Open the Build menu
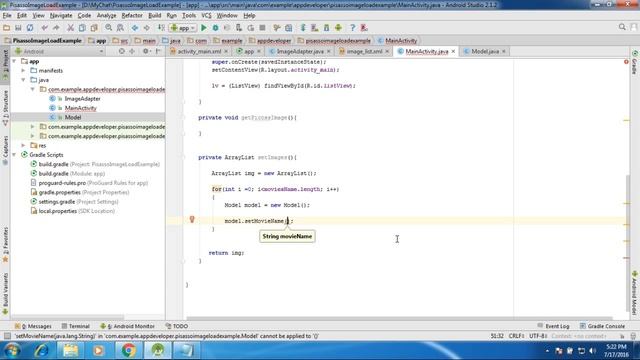This screenshot has width=640, height=360. click(x=154, y=16)
